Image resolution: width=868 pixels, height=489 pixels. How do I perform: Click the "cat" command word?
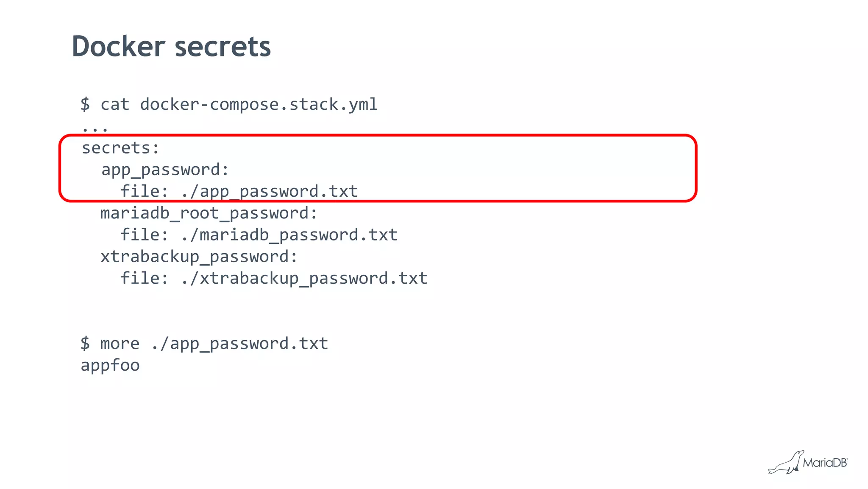pyautogui.click(x=115, y=105)
